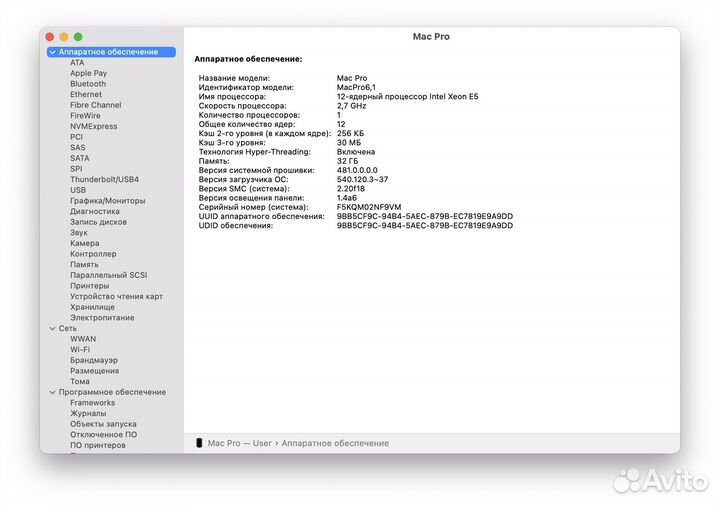Select Диагностика in the sidebar

95,211
